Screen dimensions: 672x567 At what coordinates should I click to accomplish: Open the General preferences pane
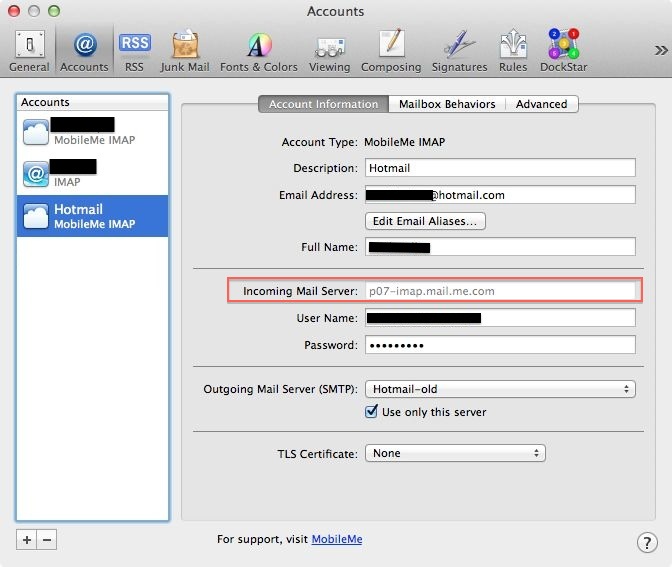(29, 51)
